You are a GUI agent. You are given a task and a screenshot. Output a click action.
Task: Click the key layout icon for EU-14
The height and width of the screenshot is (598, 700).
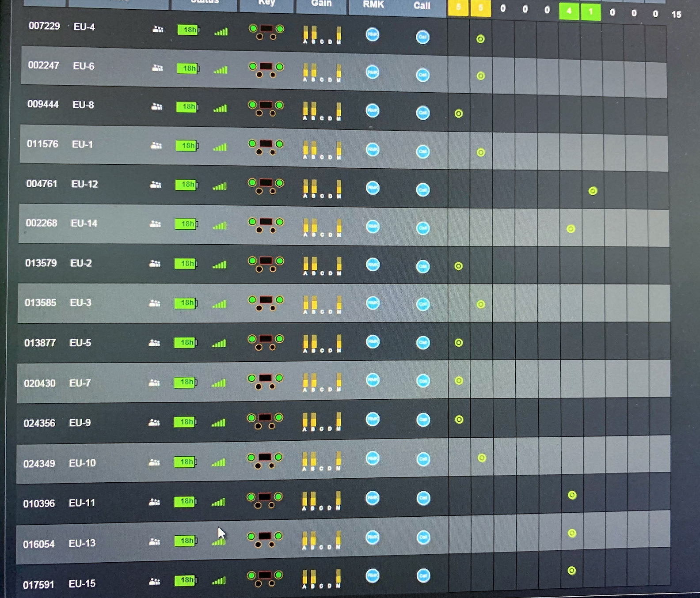[266, 224]
